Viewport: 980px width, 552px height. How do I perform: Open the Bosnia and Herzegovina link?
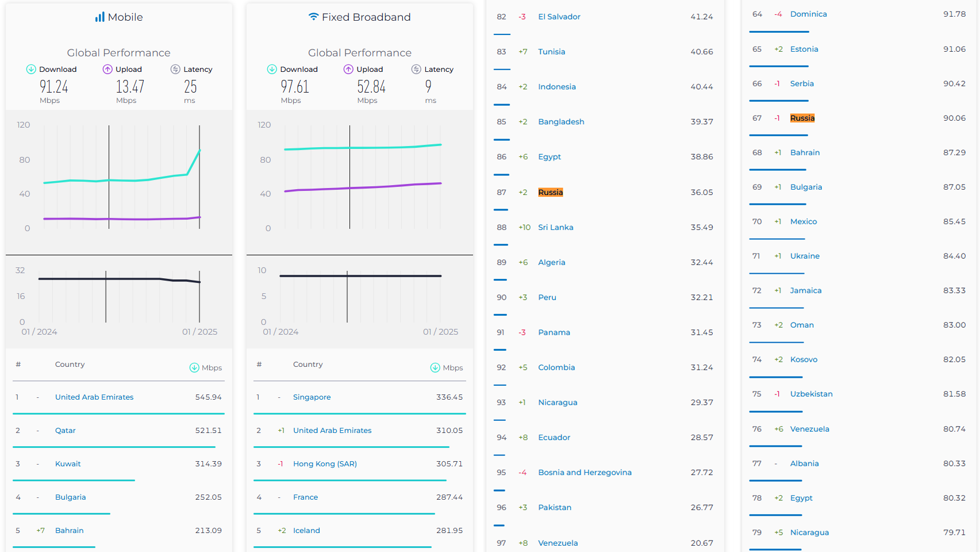pos(585,473)
